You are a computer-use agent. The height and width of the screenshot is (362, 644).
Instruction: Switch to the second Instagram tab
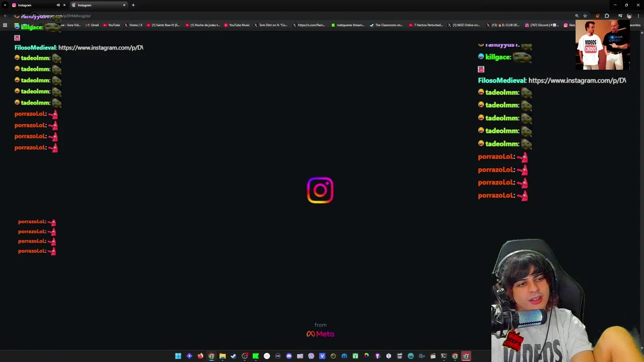[98, 5]
